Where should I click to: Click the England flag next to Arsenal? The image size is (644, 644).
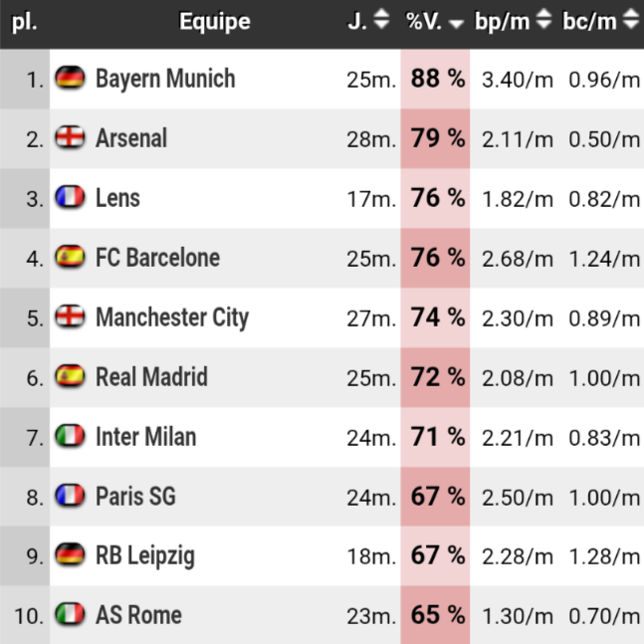[70, 138]
